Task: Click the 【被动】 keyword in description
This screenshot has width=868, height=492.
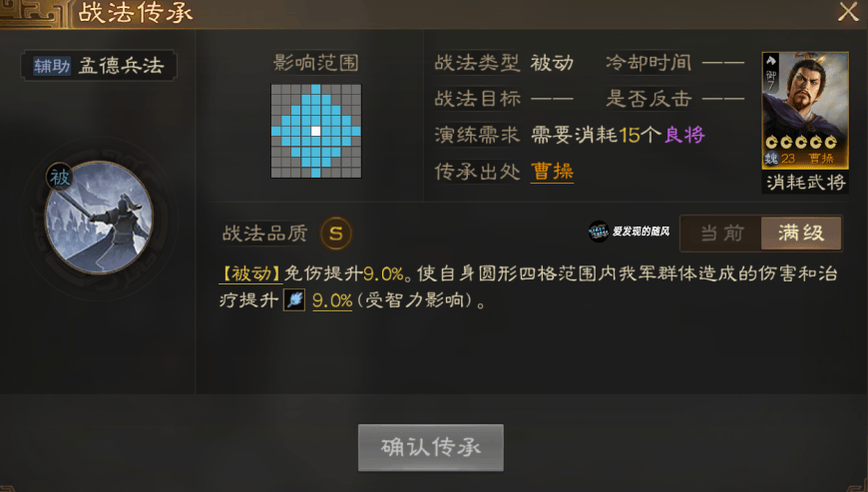Action: click(250, 273)
